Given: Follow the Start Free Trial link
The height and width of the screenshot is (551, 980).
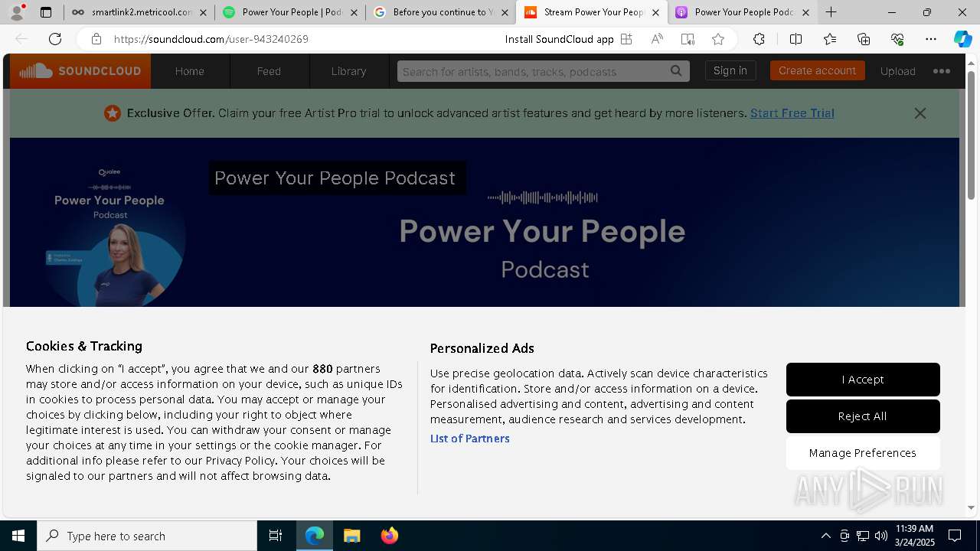Looking at the screenshot, I should (792, 113).
